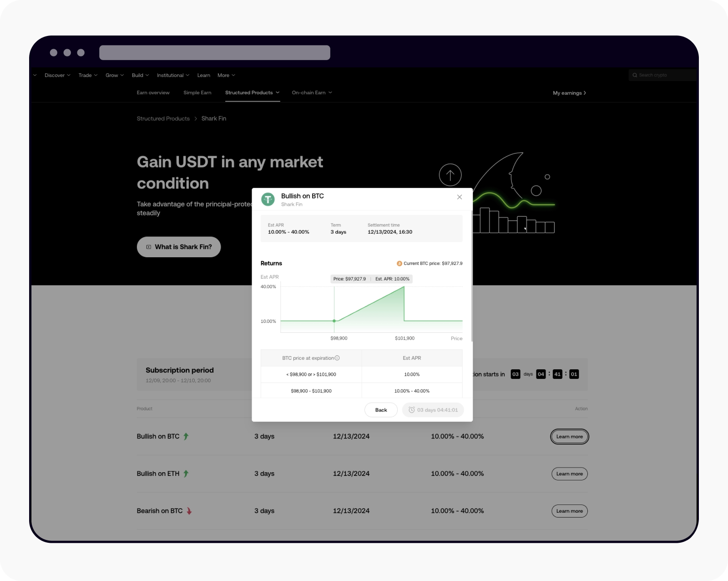Click the Shark Fin breadcrumb
728x581 pixels.
point(213,118)
